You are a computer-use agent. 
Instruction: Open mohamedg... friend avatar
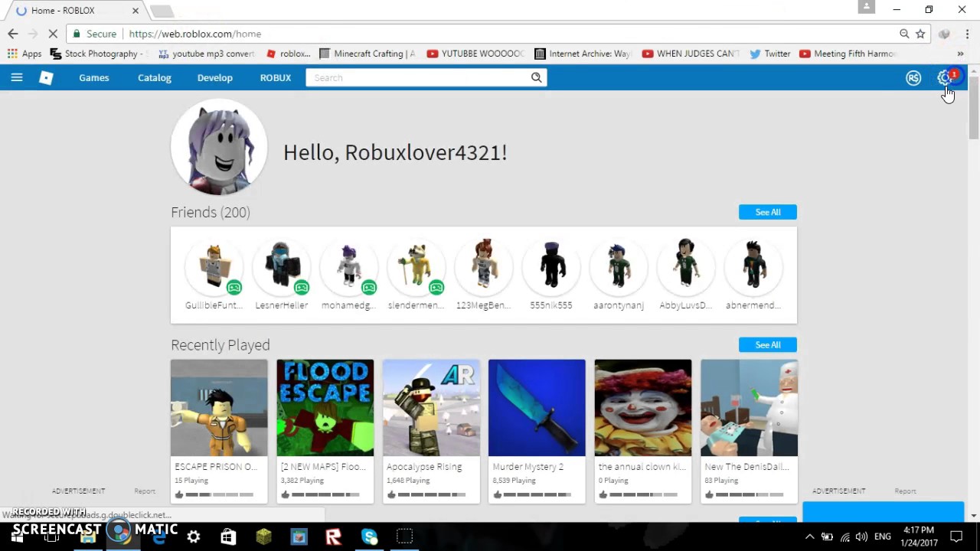(348, 266)
